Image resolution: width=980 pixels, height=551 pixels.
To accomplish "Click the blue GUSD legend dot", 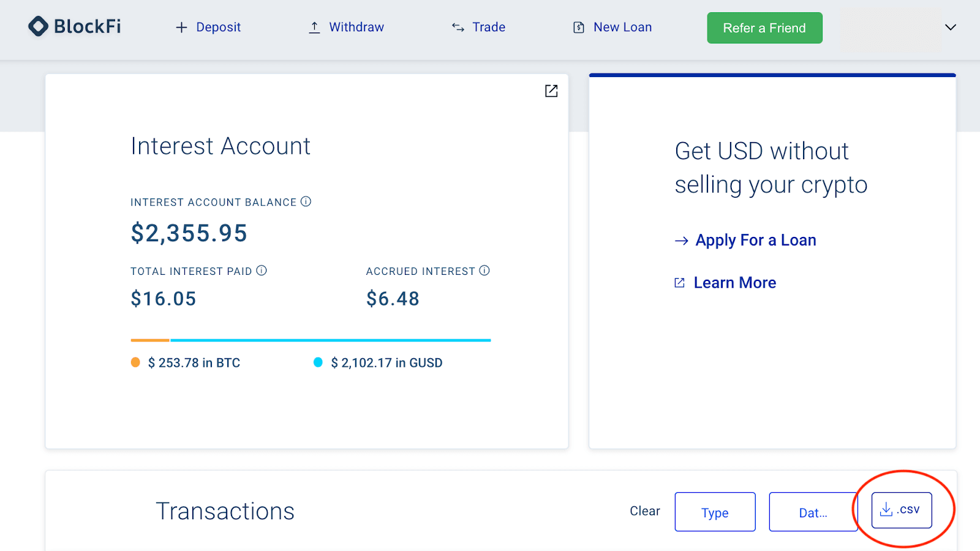I will pyautogui.click(x=318, y=362).
